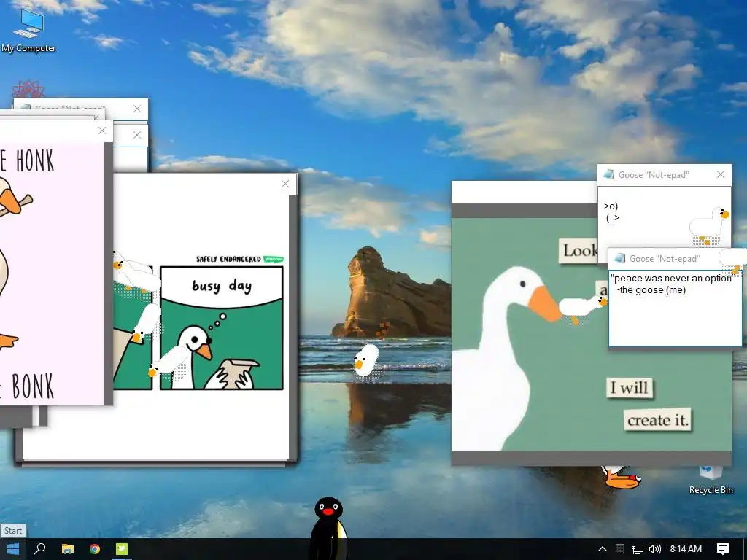The width and height of the screenshot is (747, 560).
Task: Open the Windows Start menu button
Action: click(13, 549)
